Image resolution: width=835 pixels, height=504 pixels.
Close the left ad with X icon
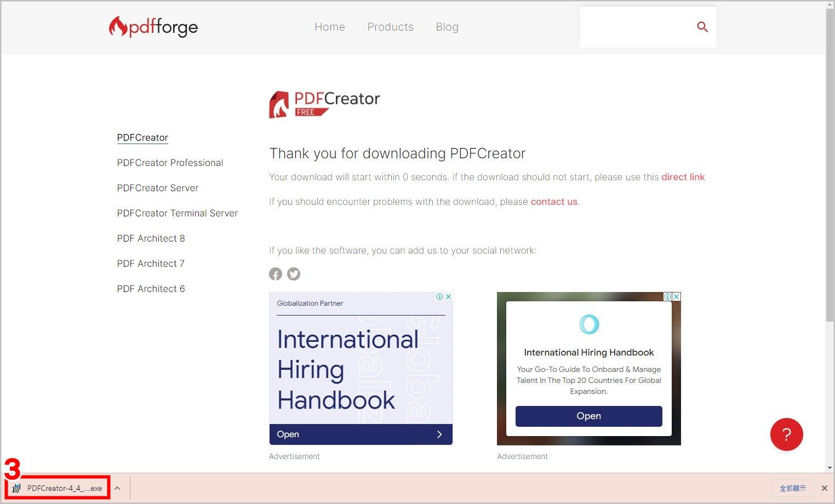[449, 296]
